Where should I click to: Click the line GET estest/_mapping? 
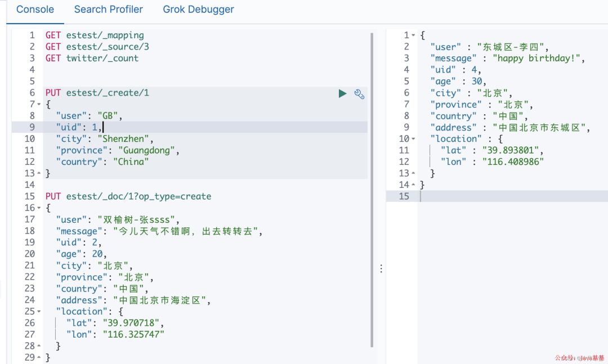[x=95, y=35]
